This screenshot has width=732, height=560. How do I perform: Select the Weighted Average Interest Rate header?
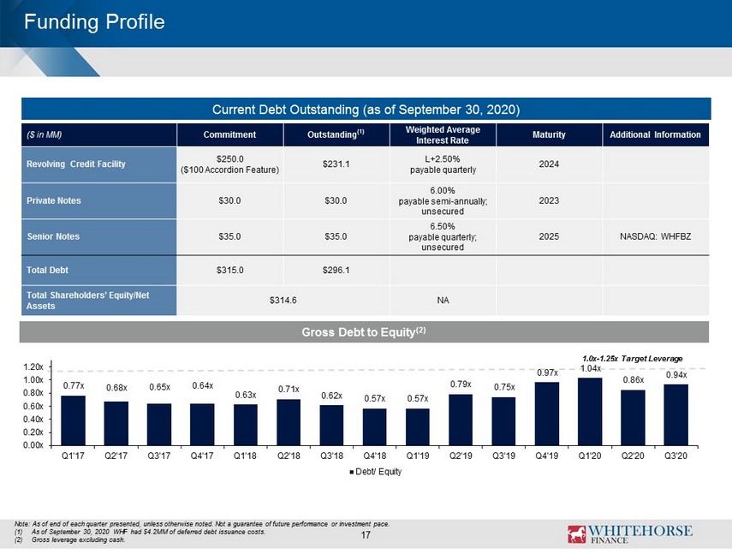(443, 134)
